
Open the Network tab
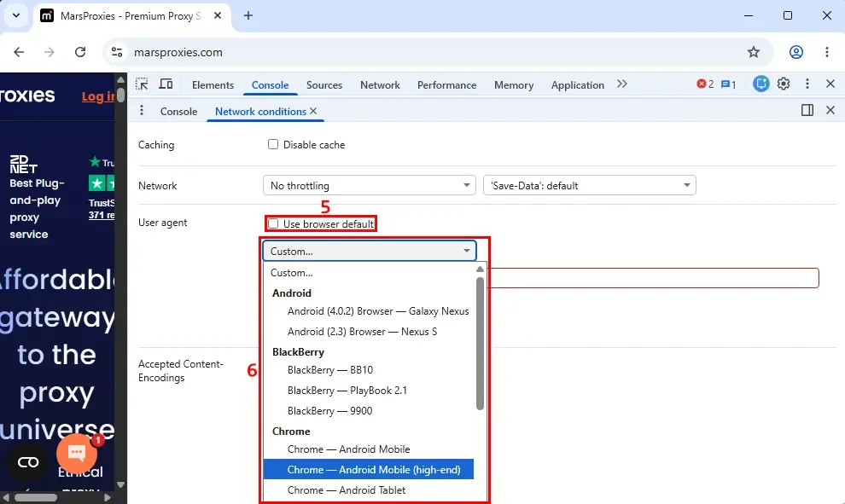[x=380, y=85]
